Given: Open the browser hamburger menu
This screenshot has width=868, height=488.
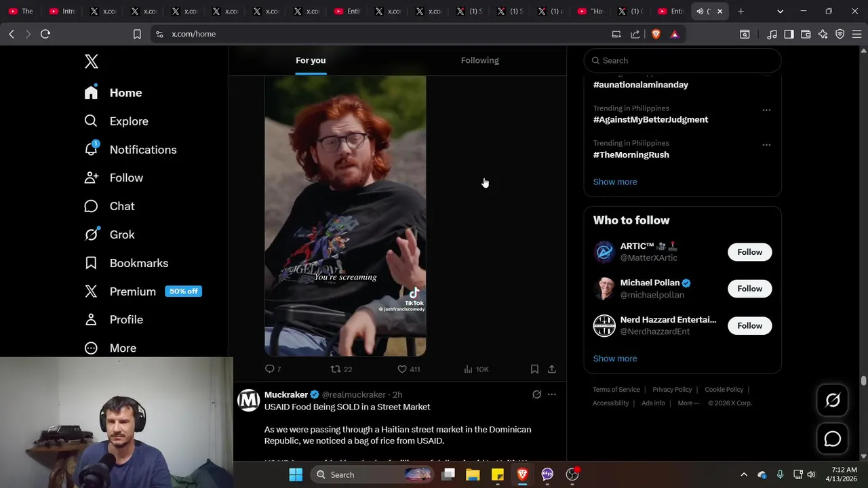Looking at the screenshot, I should click(x=856, y=34).
